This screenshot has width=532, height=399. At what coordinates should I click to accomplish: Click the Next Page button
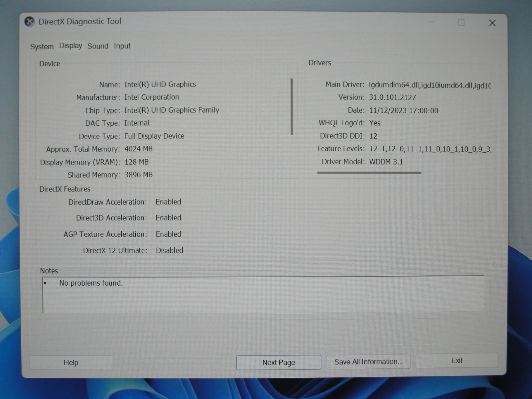click(279, 362)
